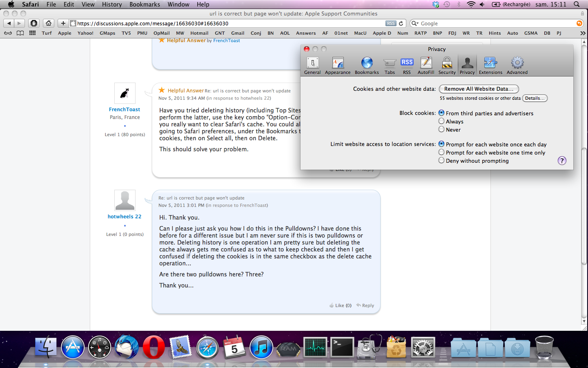Open the Hotmail bookmark in bookmarks bar
The image size is (588, 368).
(x=199, y=33)
